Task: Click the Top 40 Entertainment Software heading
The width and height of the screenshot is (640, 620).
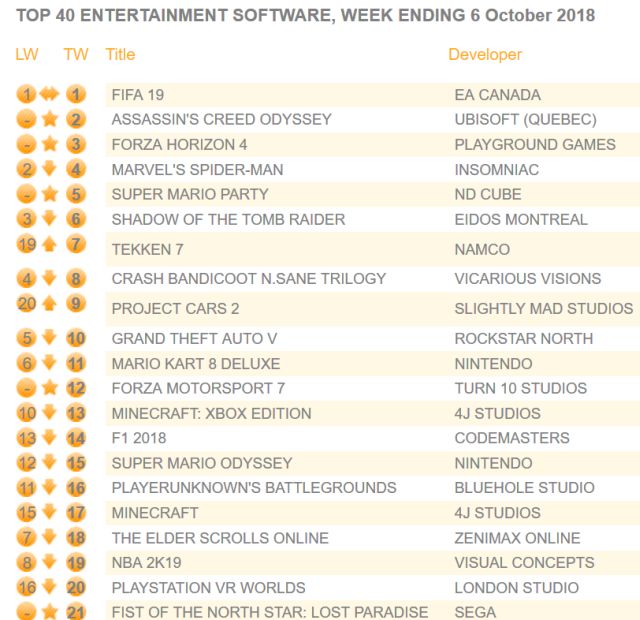Action: 305,16
